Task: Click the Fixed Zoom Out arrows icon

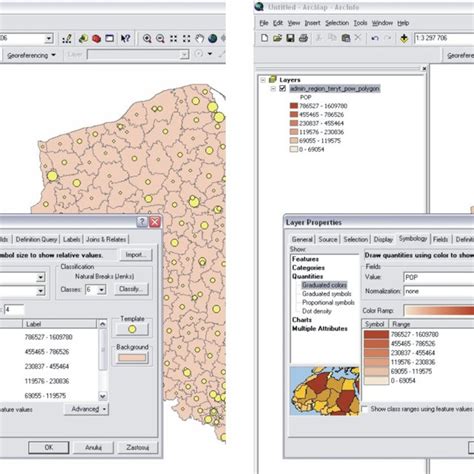Action: (186, 39)
